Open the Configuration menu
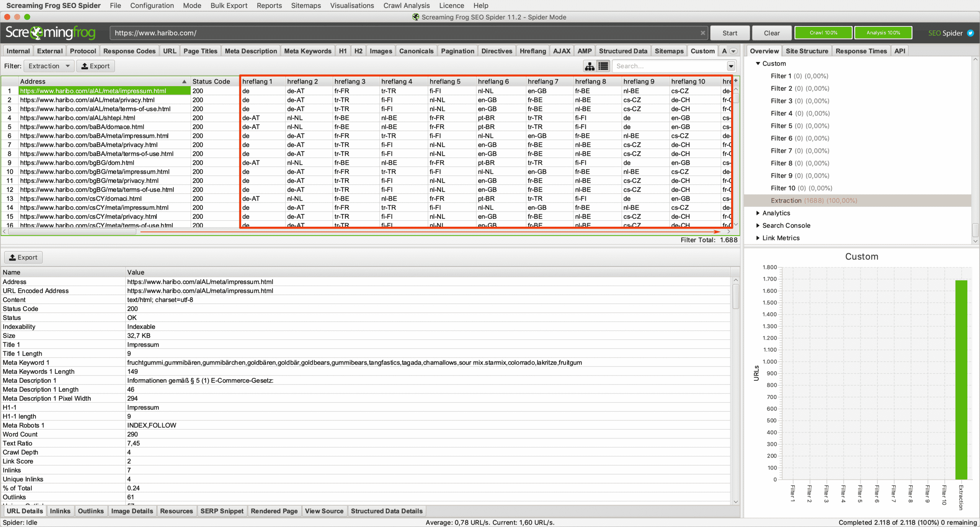Image resolution: width=980 pixels, height=527 pixels. pyautogui.click(x=152, y=5)
